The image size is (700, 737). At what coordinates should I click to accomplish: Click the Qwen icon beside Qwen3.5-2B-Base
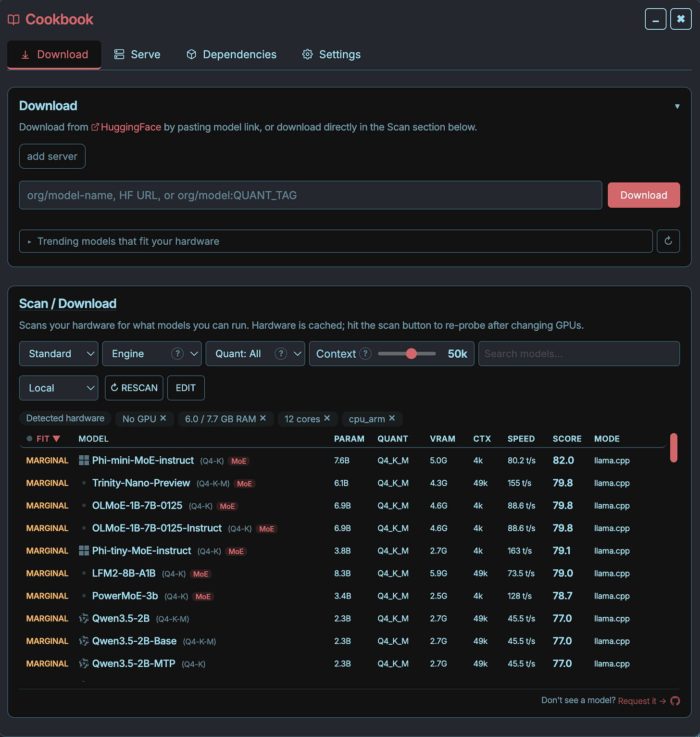click(x=84, y=641)
